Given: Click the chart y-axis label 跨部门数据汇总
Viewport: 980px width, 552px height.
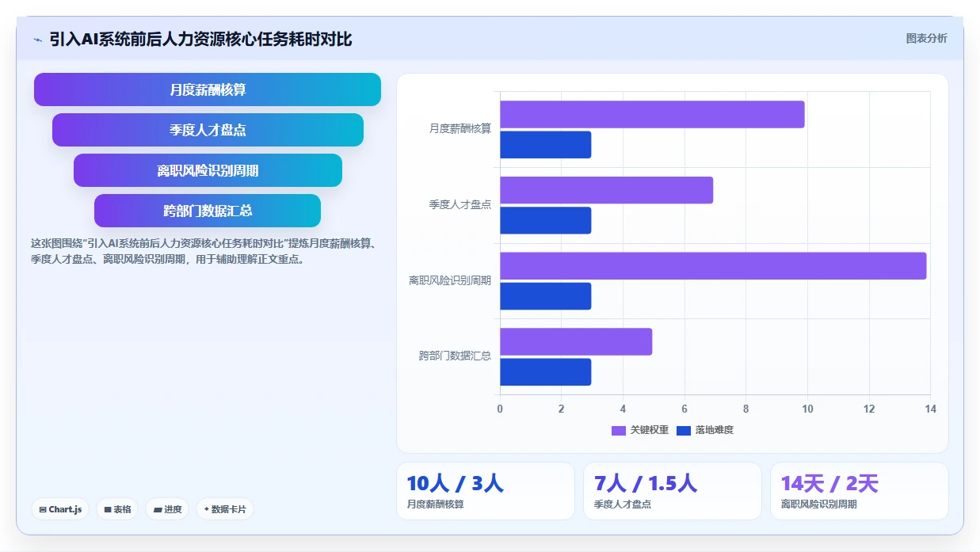Looking at the screenshot, I should [456, 356].
